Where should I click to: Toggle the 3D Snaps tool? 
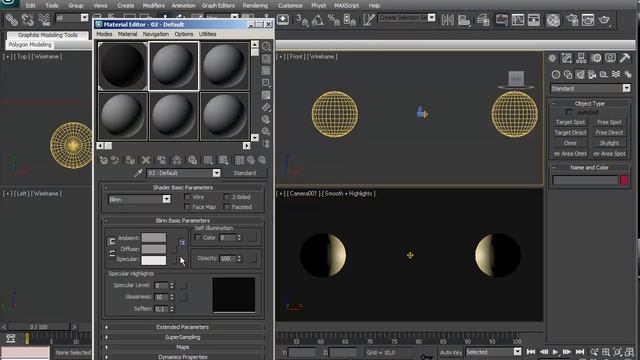coord(302,20)
